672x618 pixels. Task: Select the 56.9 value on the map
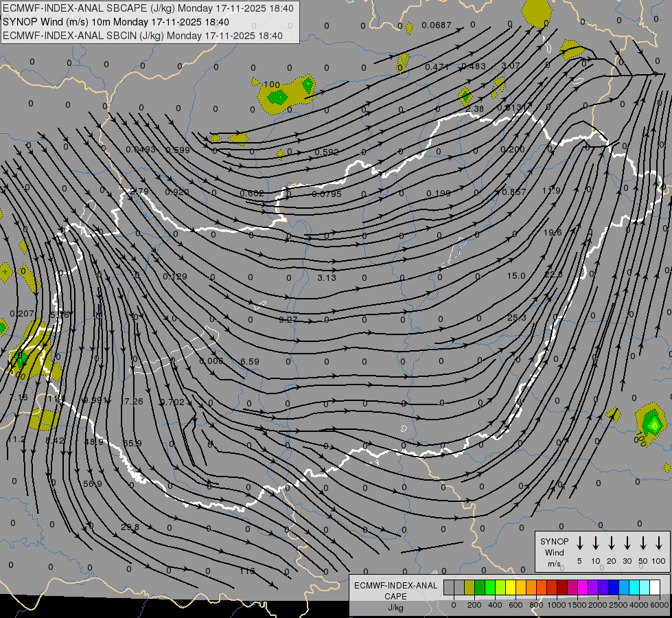click(x=93, y=484)
